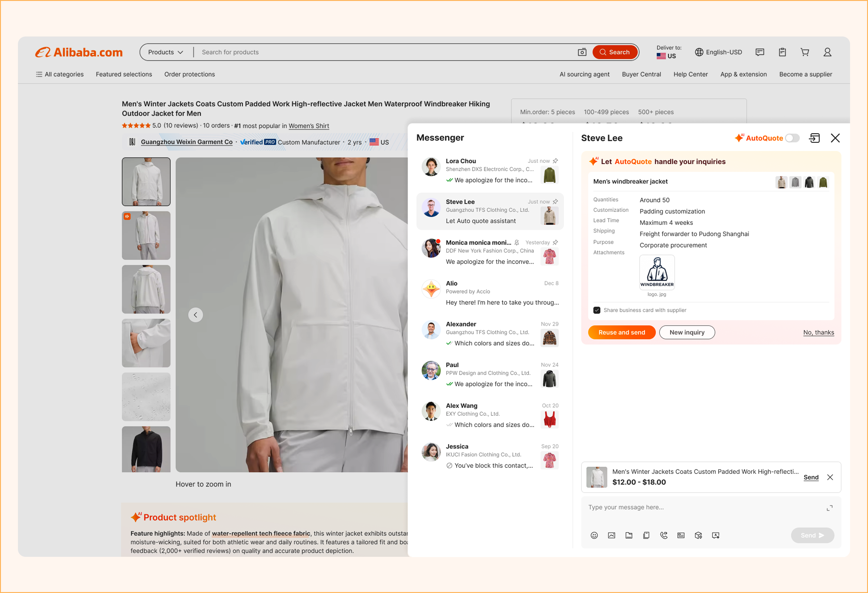Click the New inquiry button
Screen dimensions: 868x593
click(687, 332)
